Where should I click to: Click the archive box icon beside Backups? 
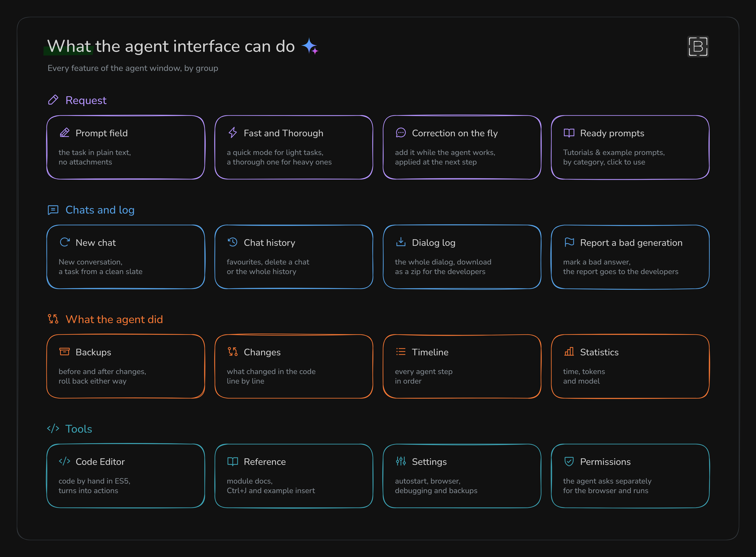[64, 352]
